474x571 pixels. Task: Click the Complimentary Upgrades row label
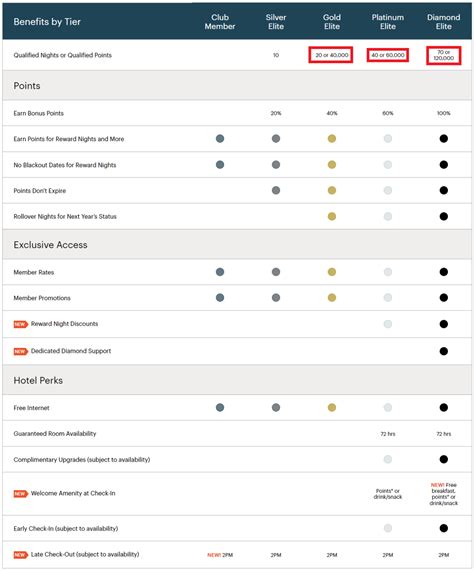82,460
